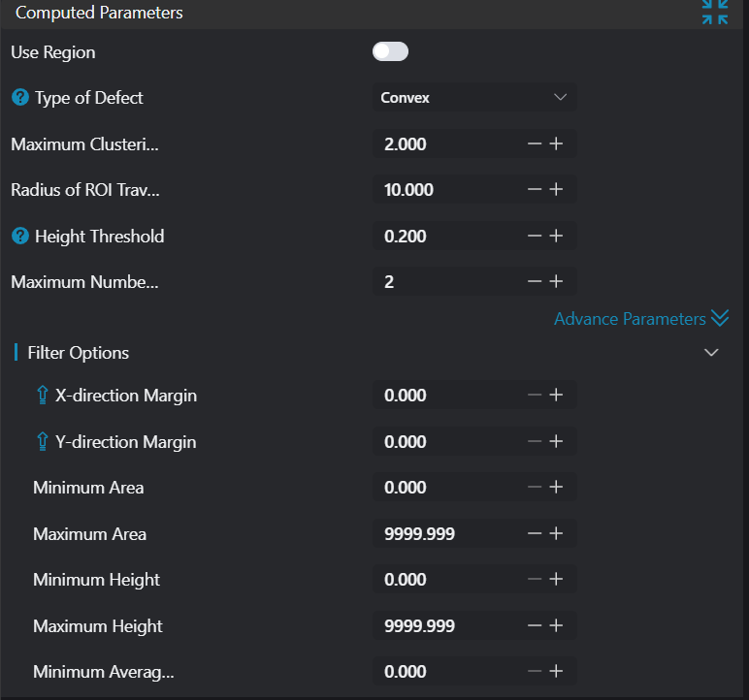Increase Maximum Clustering value with plus

(556, 144)
